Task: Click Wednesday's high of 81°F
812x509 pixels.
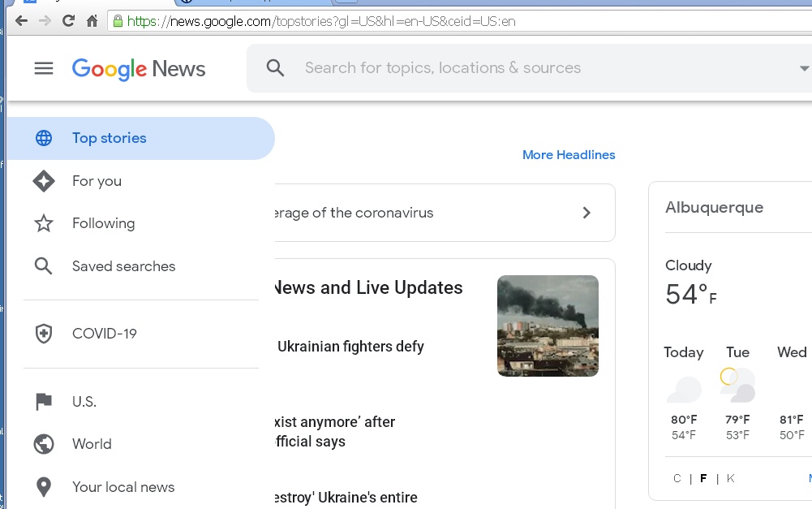Action: tap(792, 420)
